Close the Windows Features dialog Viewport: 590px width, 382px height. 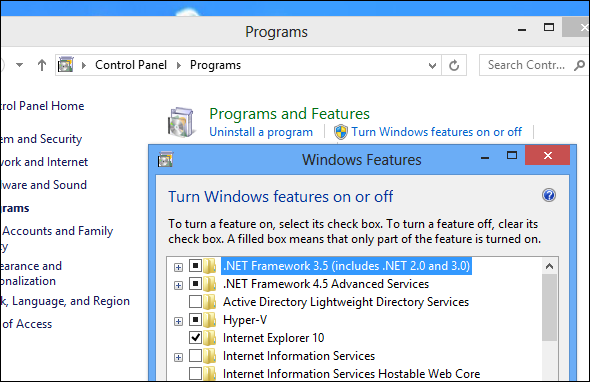coord(547,155)
